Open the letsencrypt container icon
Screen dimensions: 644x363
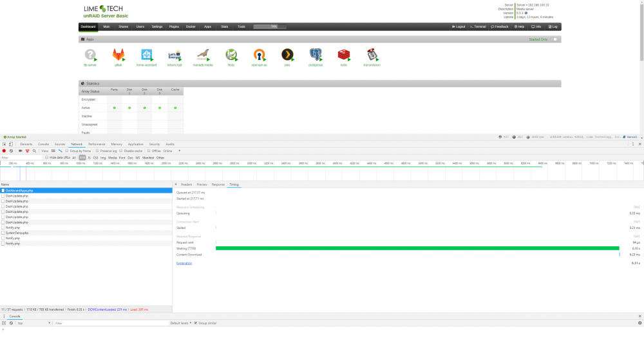point(175,55)
